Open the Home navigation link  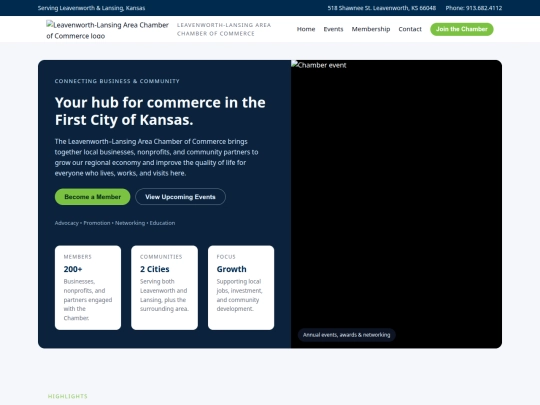pos(306,29)
